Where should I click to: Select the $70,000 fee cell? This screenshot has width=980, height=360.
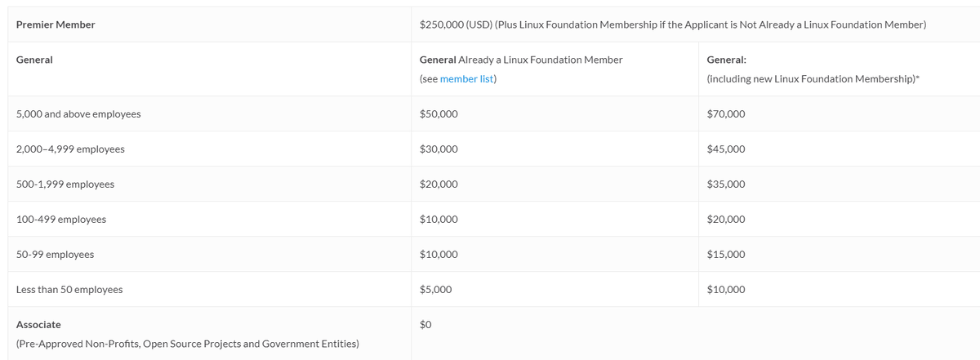(726, 114)
